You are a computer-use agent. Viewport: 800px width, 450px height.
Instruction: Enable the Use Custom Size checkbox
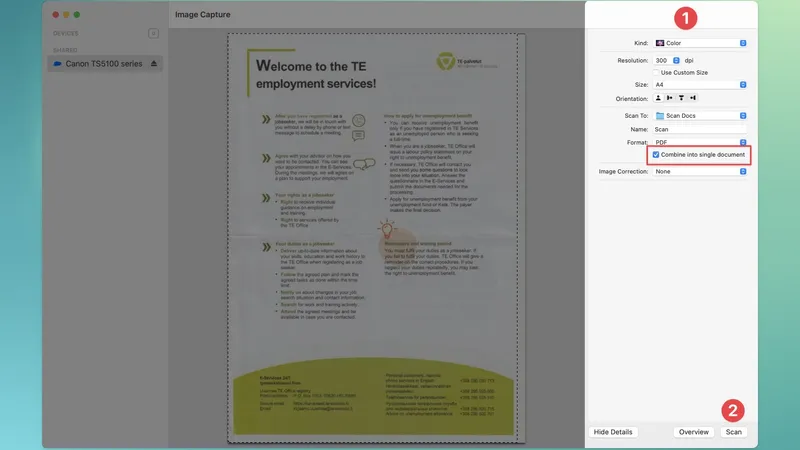point(657,72)
